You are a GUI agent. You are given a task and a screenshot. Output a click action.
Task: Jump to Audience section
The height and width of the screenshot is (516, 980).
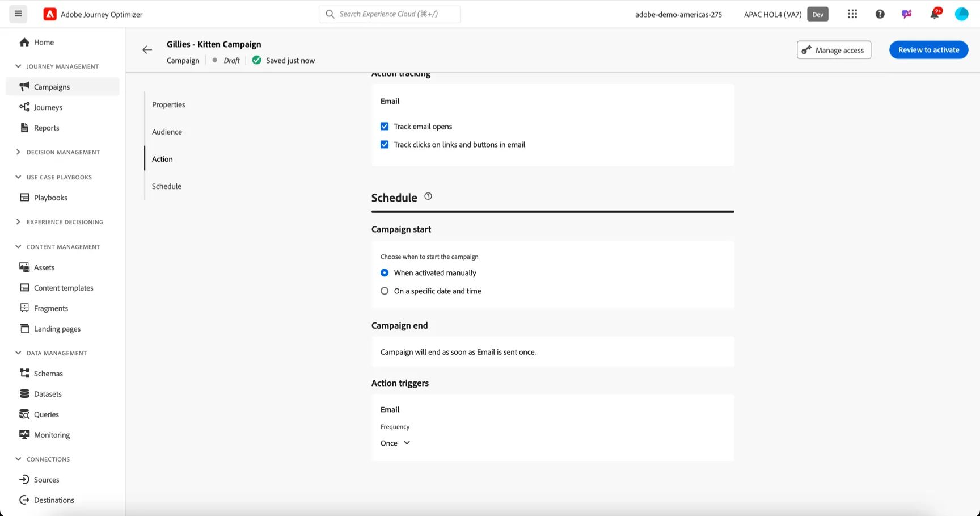[167, 132]
